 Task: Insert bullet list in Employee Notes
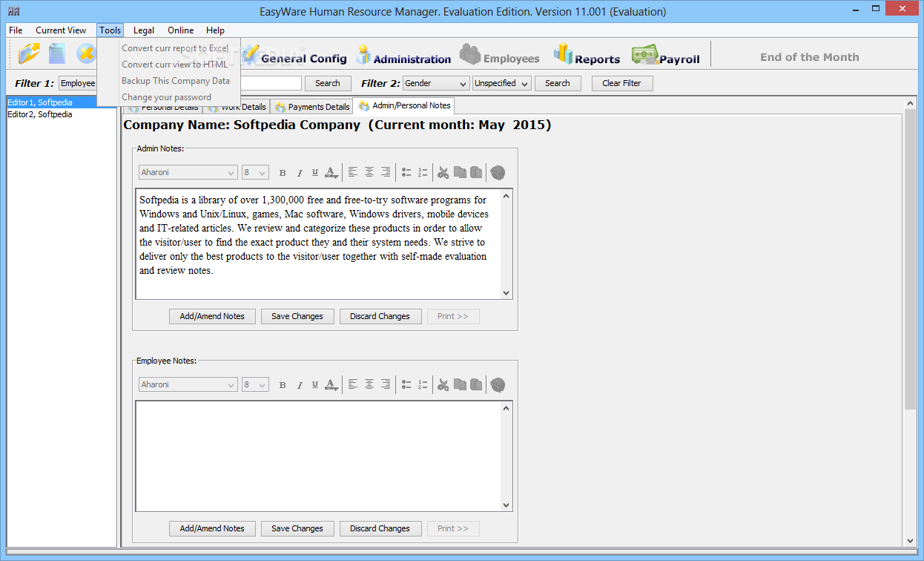[406, 384]
